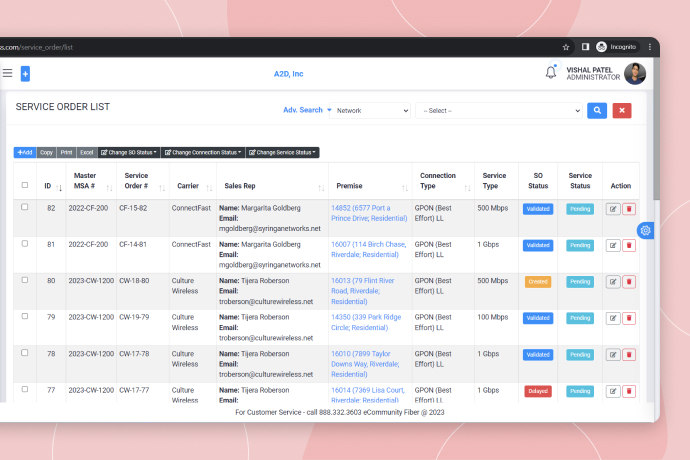The image size is (690, 460).
Task: Click the browser address bar URL
Action: pos(37,47)
